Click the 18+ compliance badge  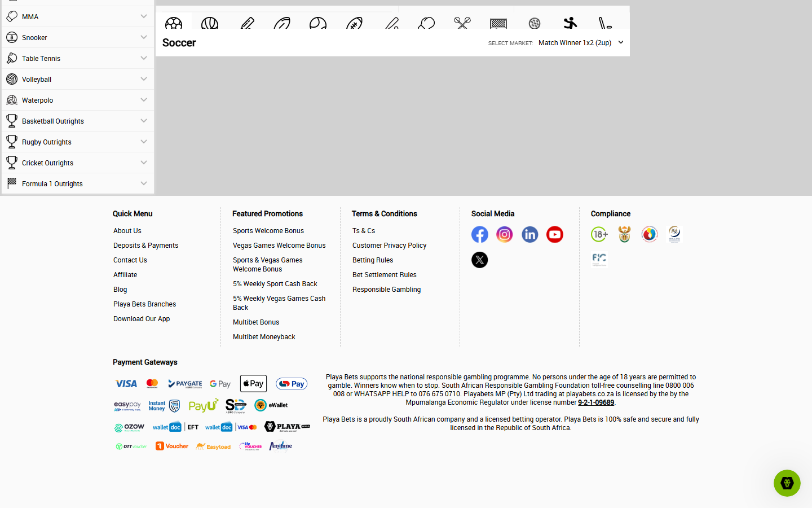(599, 234)
